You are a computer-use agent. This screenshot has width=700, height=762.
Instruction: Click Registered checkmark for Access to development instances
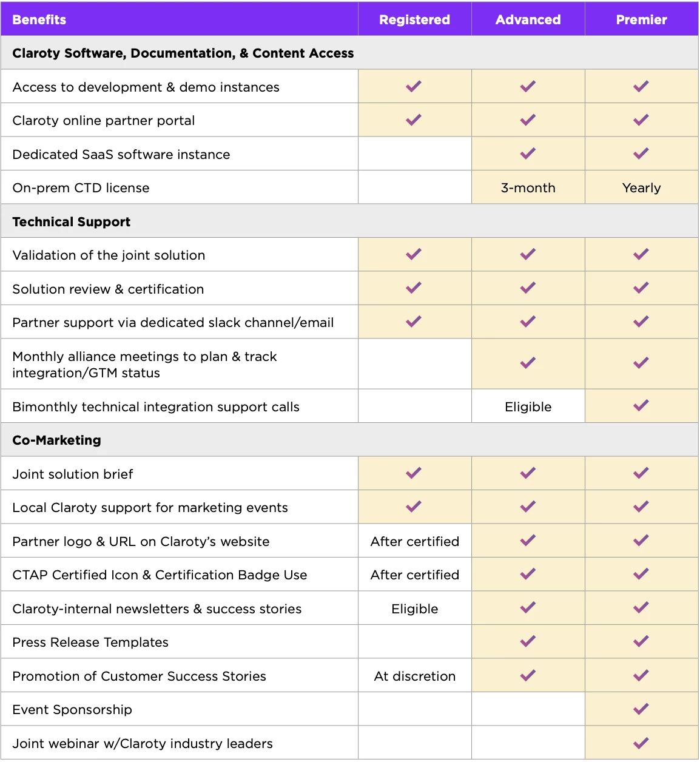pyautogui.click(x=414, y=87)
